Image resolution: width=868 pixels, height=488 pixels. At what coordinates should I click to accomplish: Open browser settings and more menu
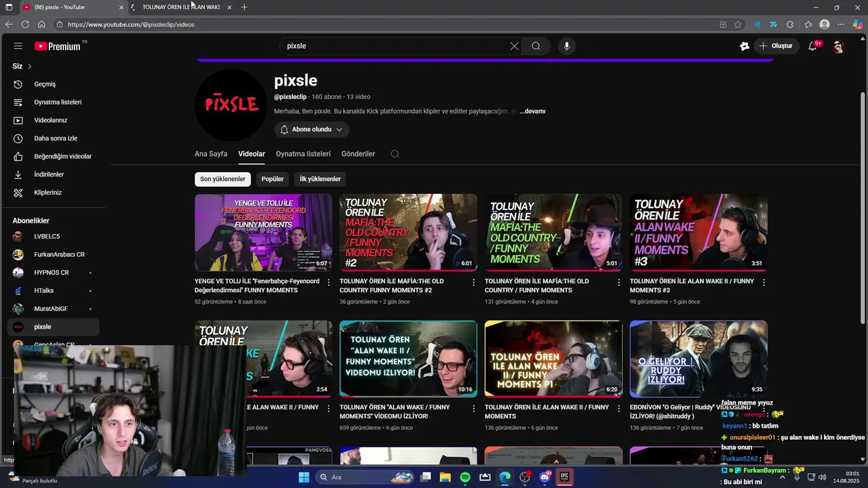[x=841, y=24]
